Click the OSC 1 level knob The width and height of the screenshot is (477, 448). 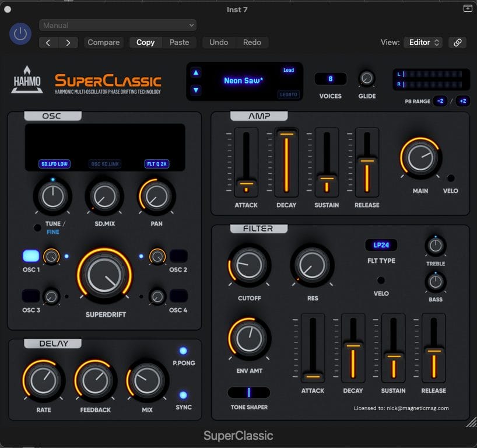coord(51,257)
